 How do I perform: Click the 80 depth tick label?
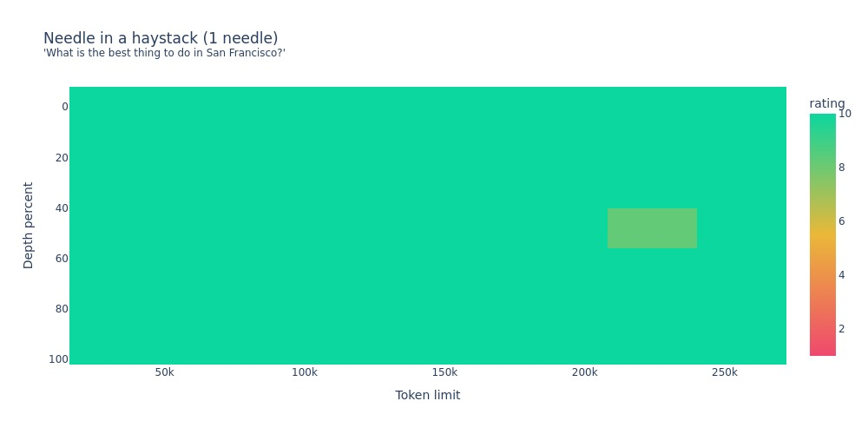(x=61, y=309)
